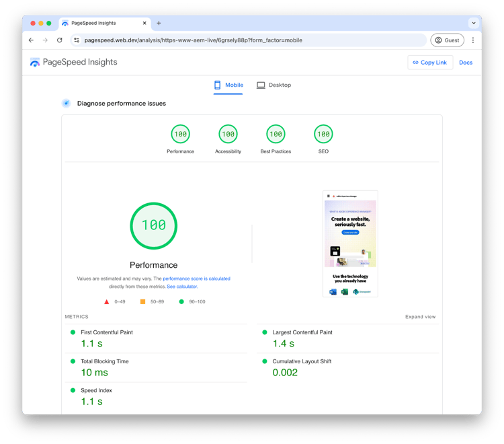Close the PageSpeed Insights tab
Screen dimensions: 504x444
point(144,23)
